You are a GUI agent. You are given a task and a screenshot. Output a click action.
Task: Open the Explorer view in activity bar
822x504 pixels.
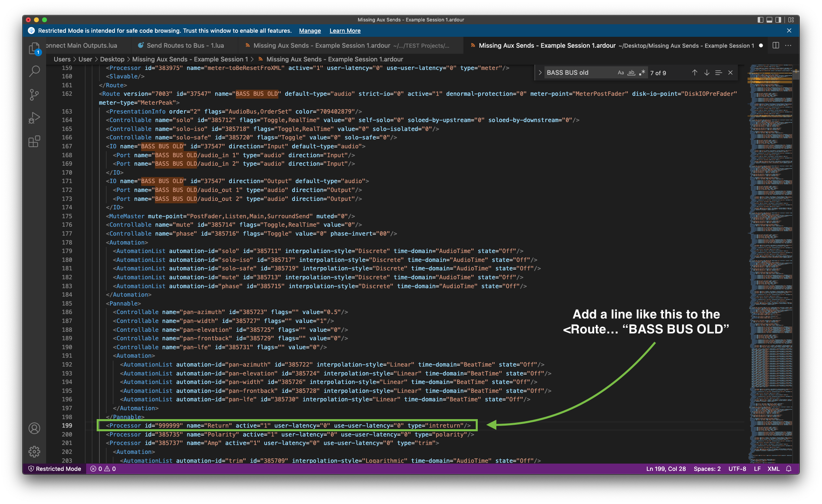click(x=34, y=49)
